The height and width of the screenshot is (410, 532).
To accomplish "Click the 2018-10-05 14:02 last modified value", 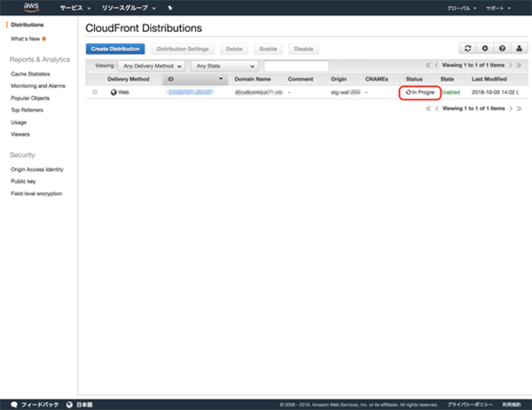I will [x=493, y=92].
